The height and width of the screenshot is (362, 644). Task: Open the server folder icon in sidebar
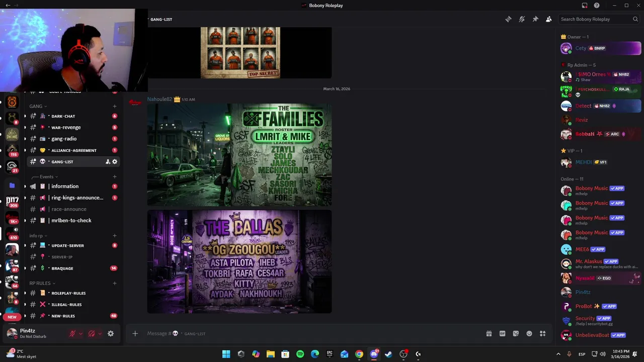click(x=12, y=186)
